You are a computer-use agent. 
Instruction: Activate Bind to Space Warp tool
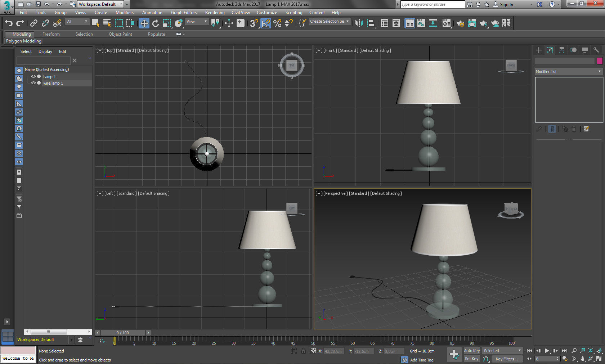point(57,23)
